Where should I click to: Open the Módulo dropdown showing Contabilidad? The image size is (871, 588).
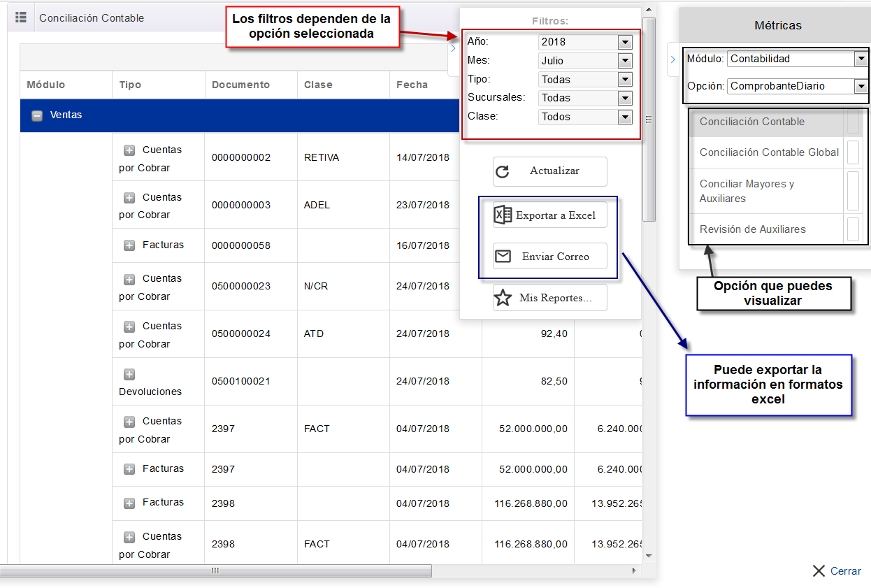(861, 59)
